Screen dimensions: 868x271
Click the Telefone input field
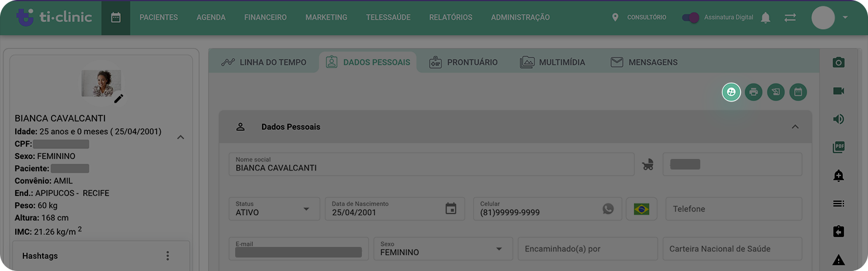tap(734, 209)
